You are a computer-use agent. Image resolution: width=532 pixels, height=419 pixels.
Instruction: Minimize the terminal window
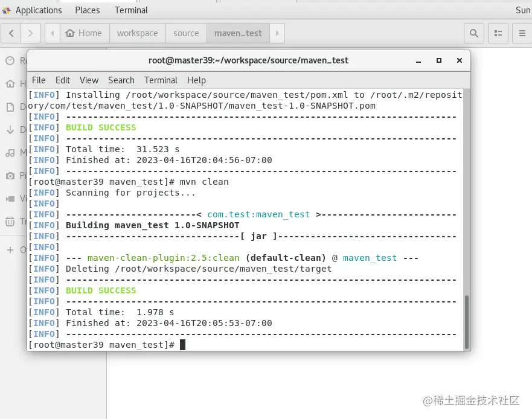418,61
